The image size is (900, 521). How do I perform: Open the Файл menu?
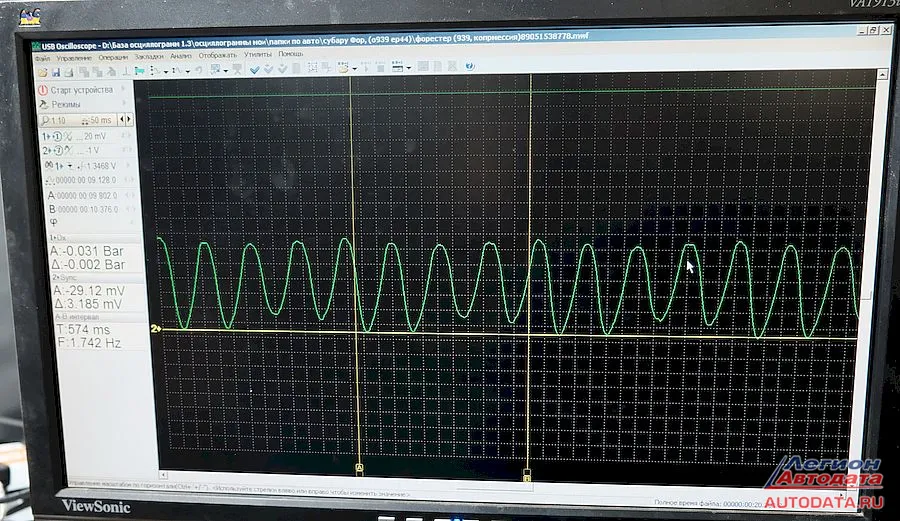pos(42,59)
